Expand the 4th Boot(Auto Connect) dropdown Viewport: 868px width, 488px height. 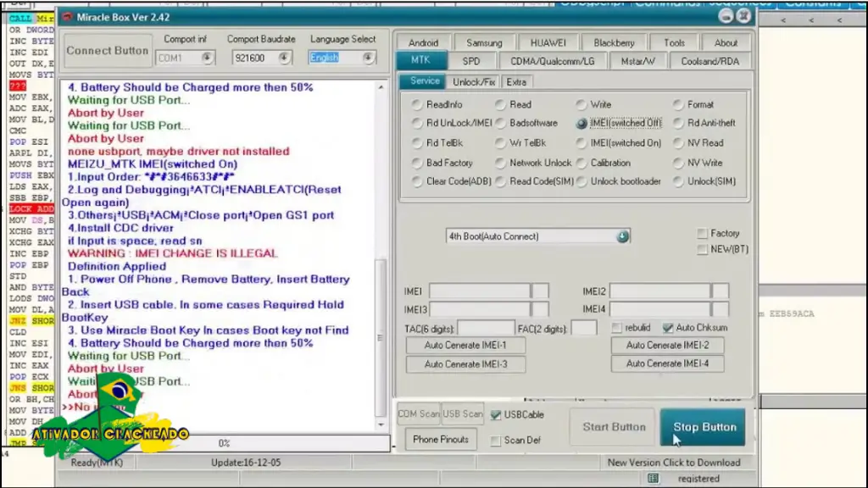[622, 237]
